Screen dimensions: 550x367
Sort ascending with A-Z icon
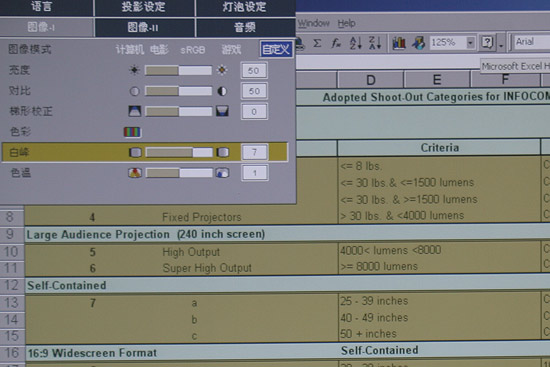(355, 43)
